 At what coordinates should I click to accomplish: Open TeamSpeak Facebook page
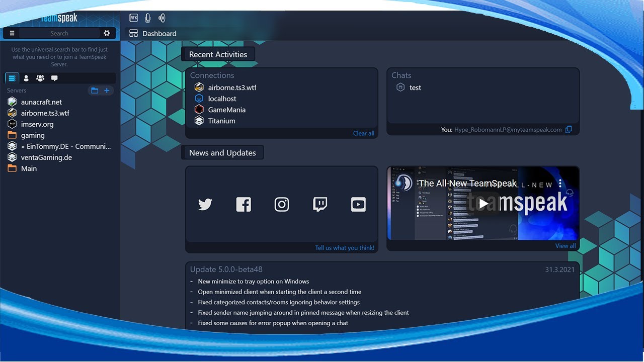(x=244, y=205)
